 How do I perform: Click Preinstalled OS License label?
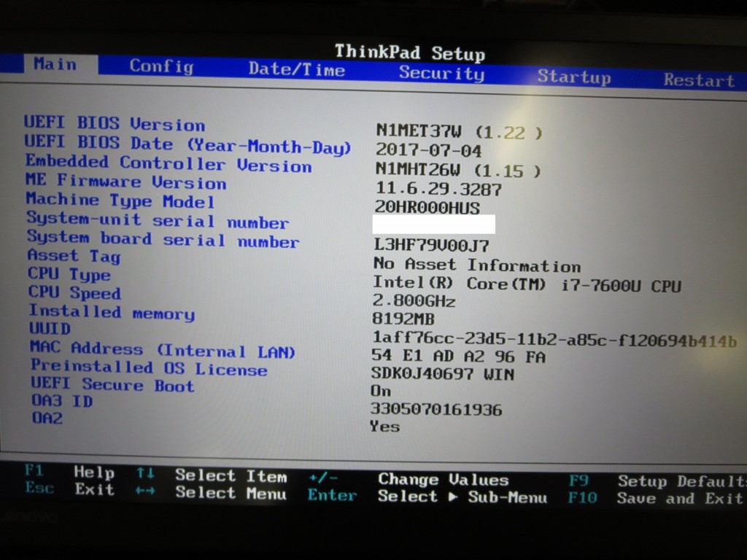point(149,368)
